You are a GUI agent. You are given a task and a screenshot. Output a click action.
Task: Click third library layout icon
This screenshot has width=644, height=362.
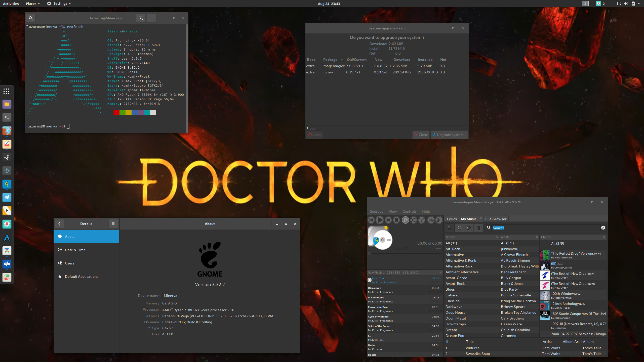[469, 228]
